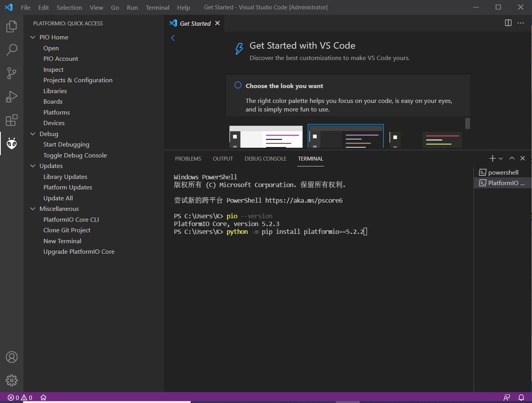Open the Search view icon

[12, 50]
